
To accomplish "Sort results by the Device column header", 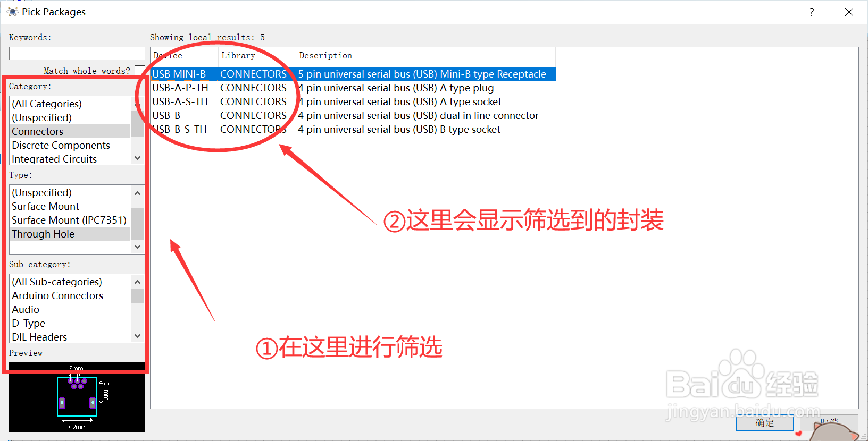I will (185, 56).
